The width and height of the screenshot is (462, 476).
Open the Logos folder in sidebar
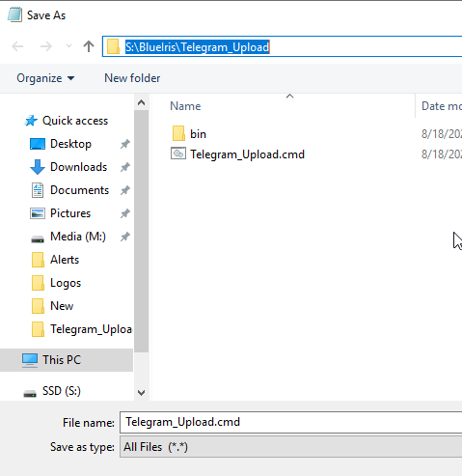tap(66, 283)
